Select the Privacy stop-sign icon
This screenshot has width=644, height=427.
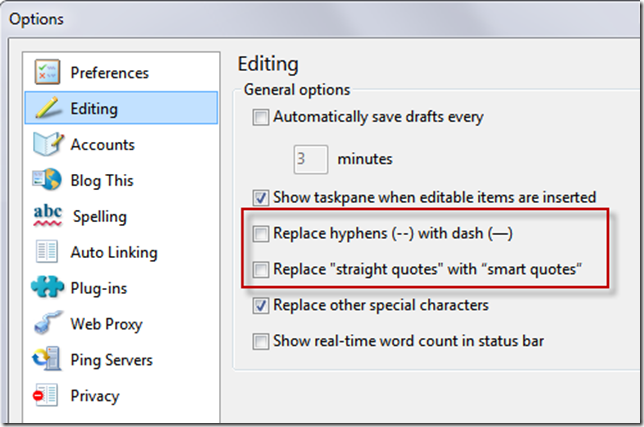pos(48,396)
